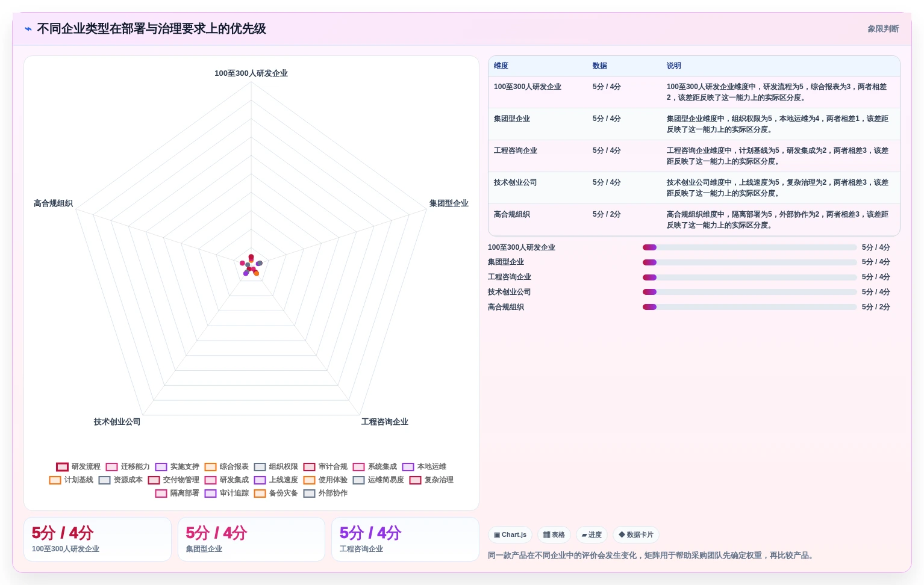Select the 工程咨询企业 table row name

[x=516, y=150]
